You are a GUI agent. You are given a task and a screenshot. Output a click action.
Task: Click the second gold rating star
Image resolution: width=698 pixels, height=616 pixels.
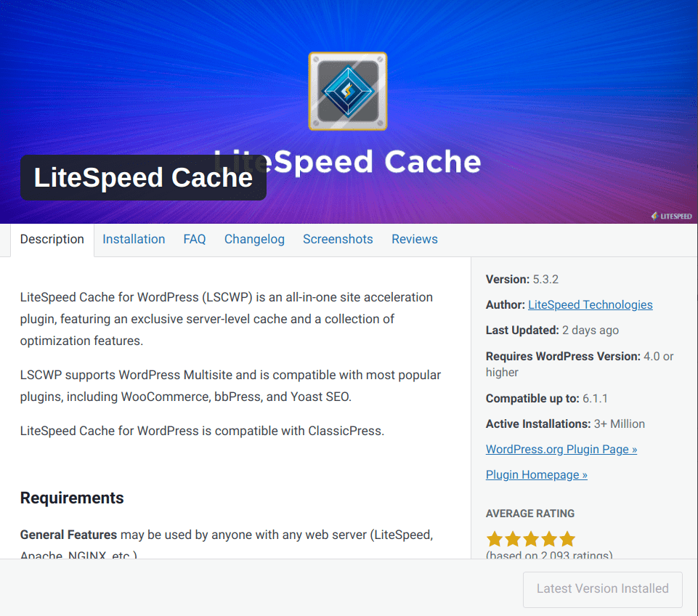pos(513,538)
